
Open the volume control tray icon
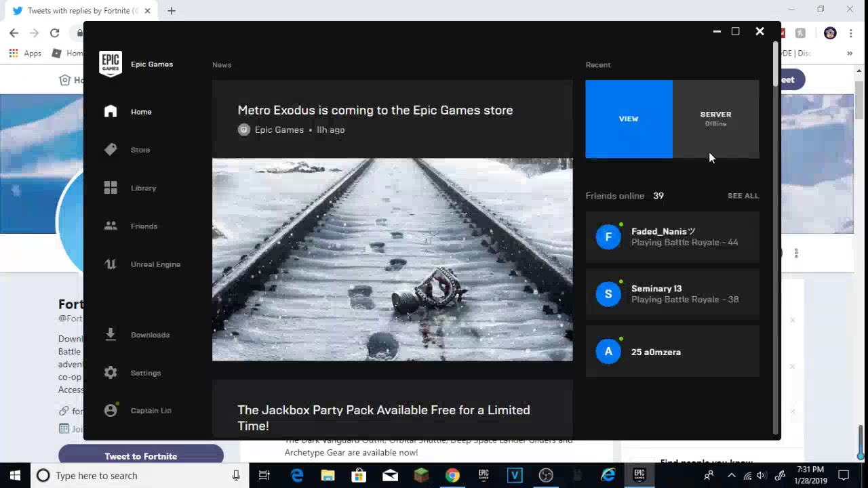pos(762,476)
